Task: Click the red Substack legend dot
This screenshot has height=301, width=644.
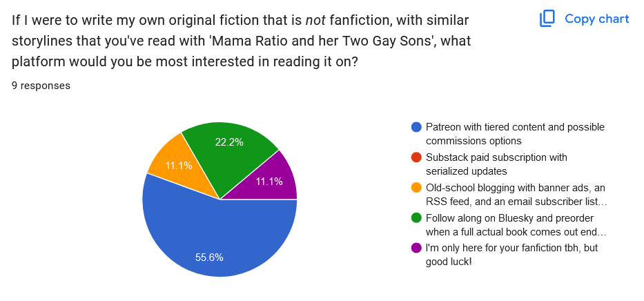Action: click(416, 157)
